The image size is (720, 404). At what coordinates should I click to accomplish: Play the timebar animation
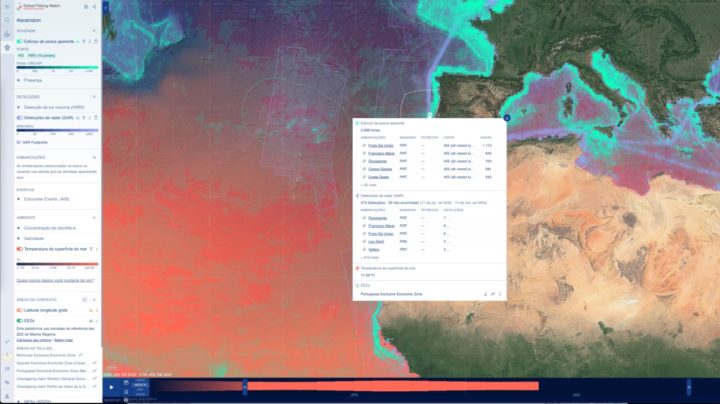pyautogui.click(x=112, y=387)
